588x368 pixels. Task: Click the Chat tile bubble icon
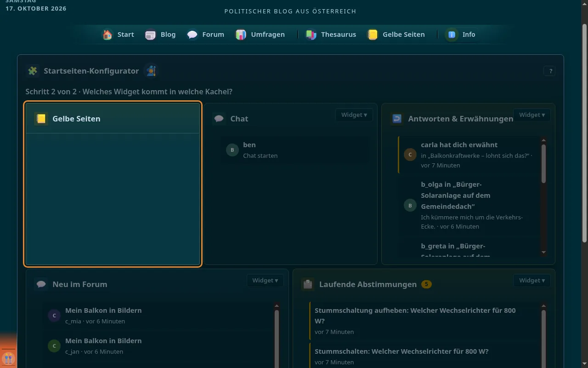(x=219, y=119)
